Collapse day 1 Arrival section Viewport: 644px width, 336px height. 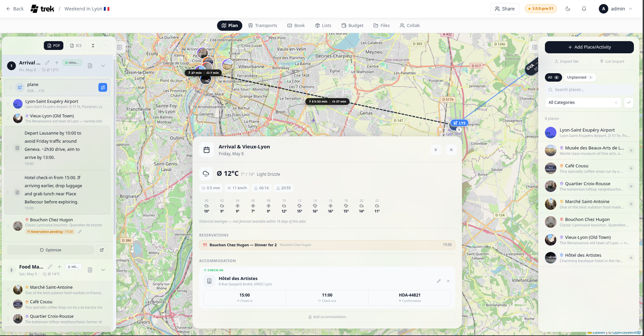tap(103, 66)
